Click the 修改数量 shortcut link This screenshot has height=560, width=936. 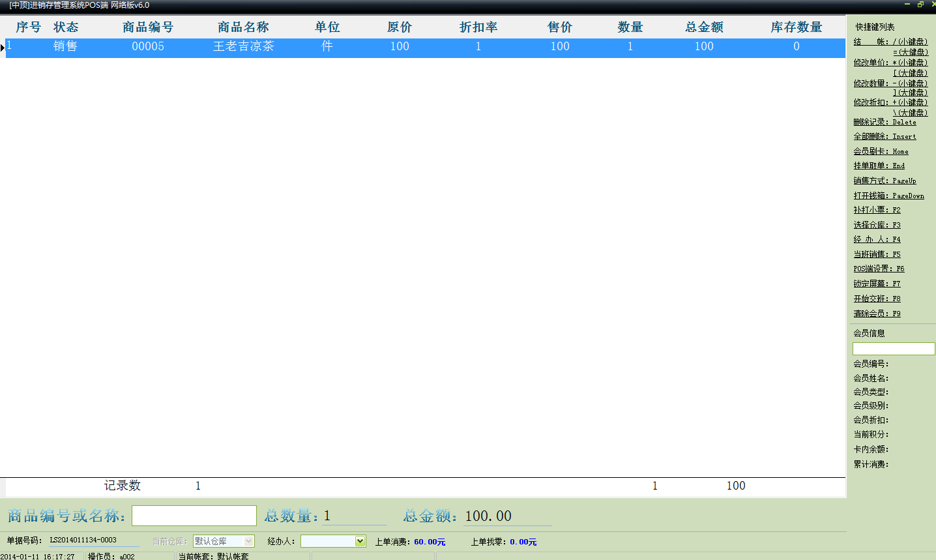pos(890,83)
